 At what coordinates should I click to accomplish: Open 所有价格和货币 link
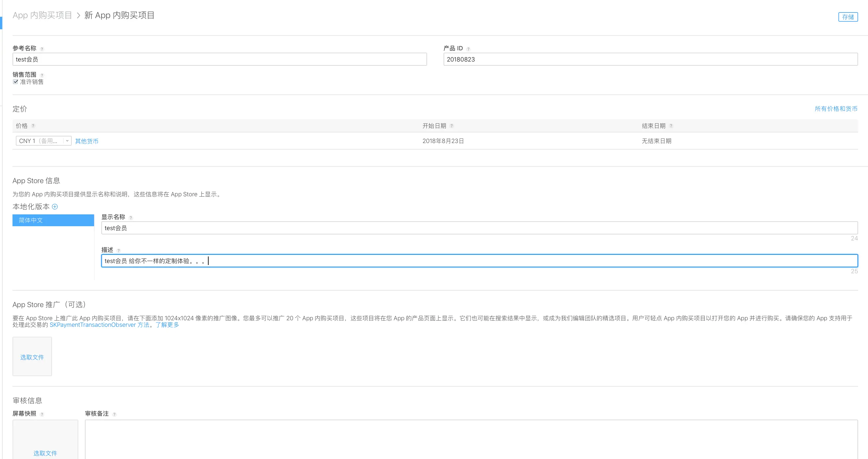(836, 109)
